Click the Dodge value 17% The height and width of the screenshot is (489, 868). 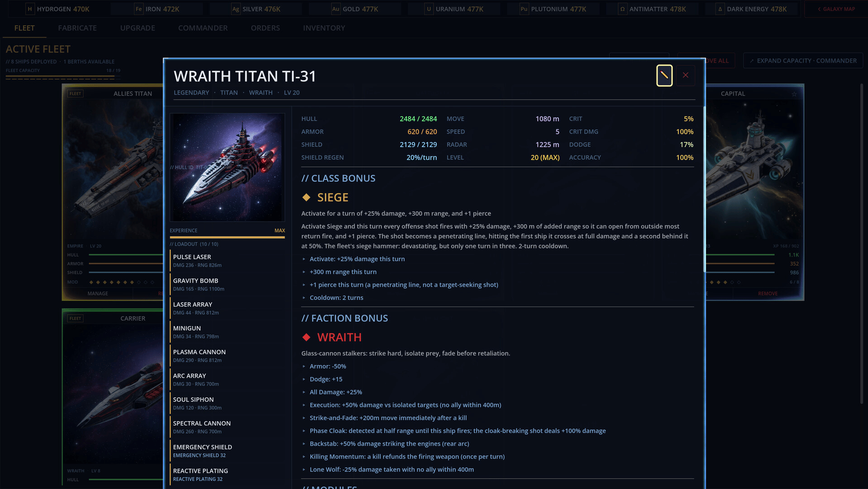click(x=687, y=144)
